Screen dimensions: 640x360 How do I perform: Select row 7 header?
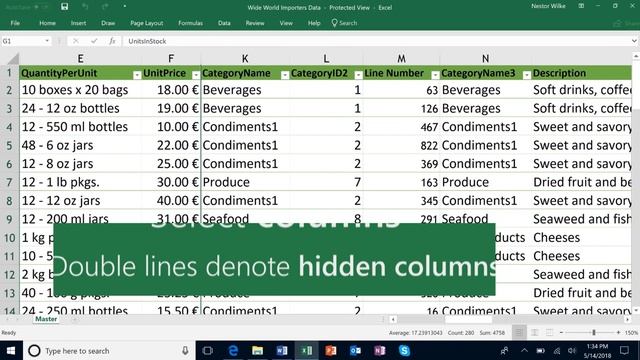click(9, 182)
